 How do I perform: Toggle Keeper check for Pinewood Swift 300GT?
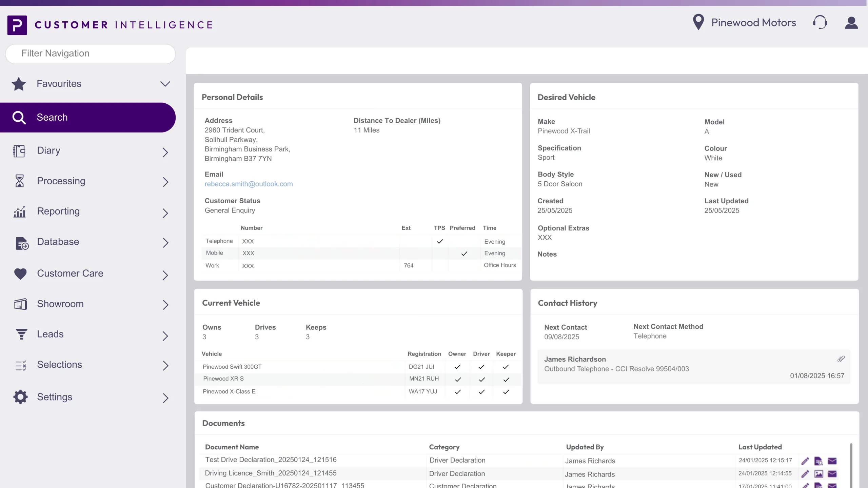click(x=506, y=367)
